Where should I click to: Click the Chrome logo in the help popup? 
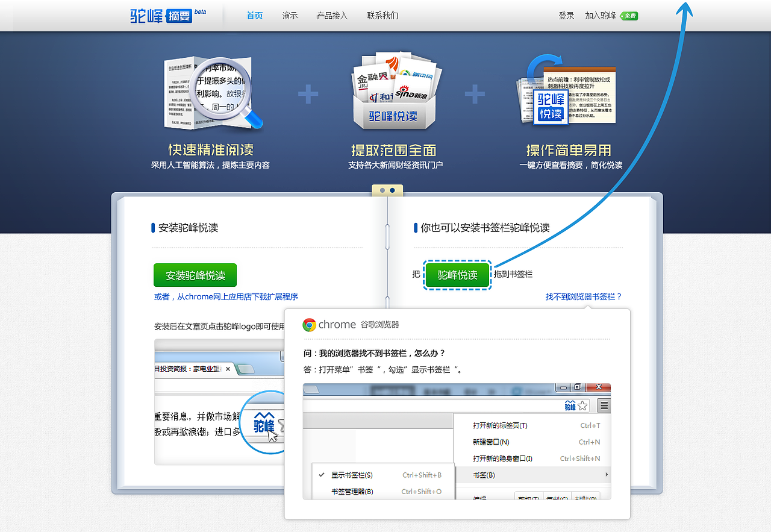click(310, 325)
